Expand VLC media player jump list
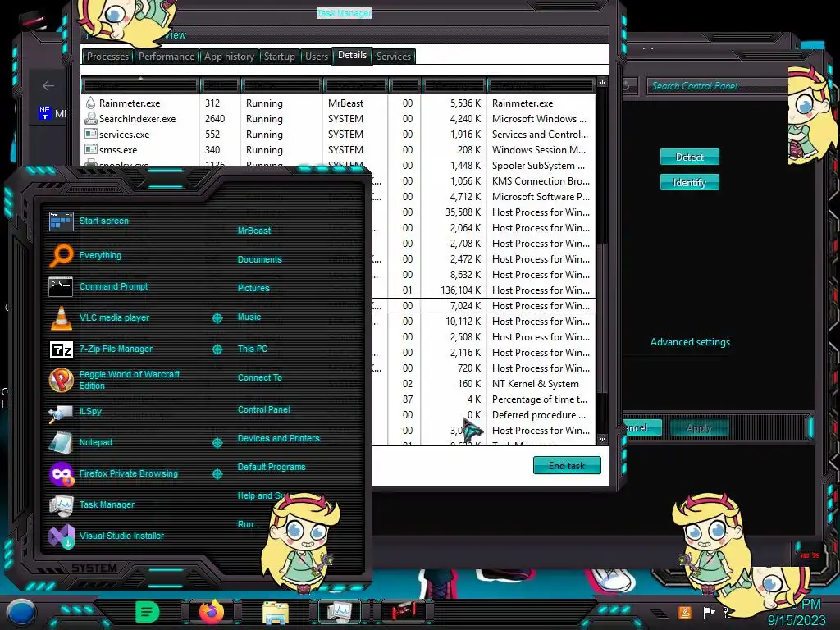This screenshot has height=630, width=840. [217, 318]
